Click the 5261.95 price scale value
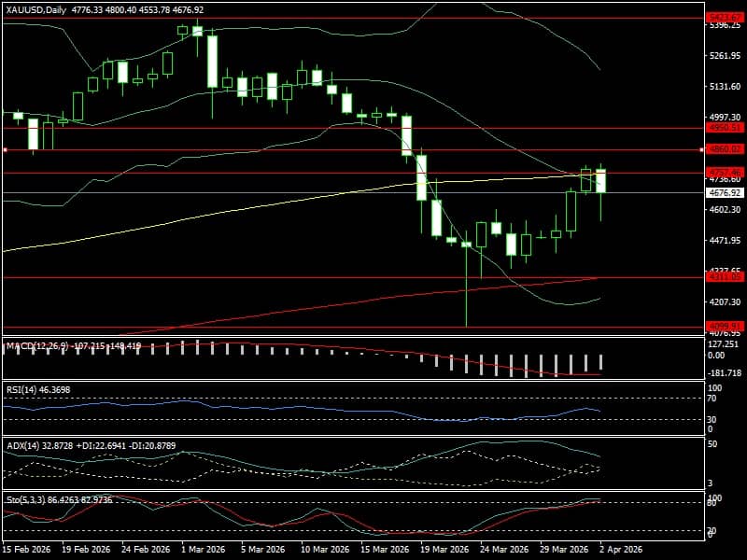Viewport: 747px width, 560px height. (724, 56)
